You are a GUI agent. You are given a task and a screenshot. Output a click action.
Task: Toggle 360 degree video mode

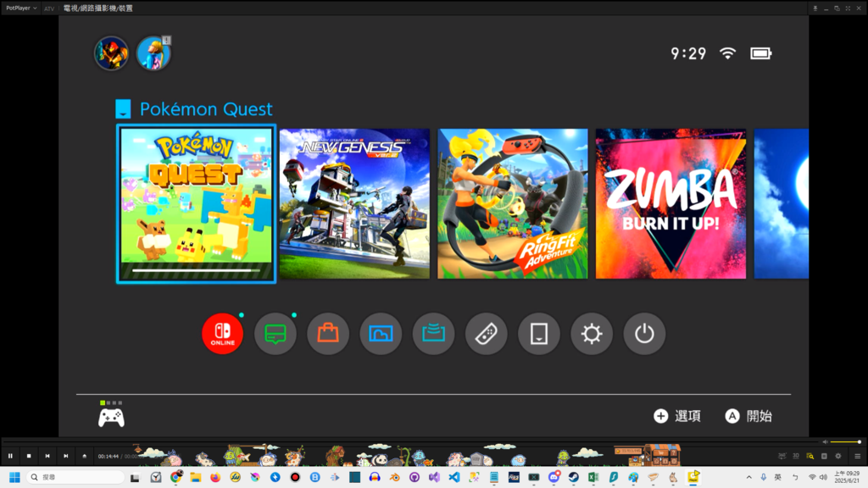pos(782,456)
